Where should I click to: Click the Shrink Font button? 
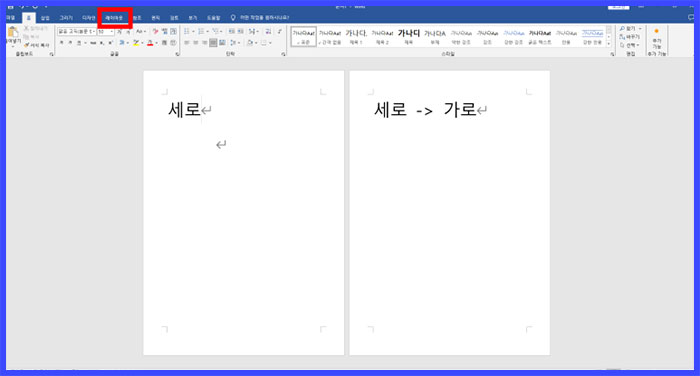[x=128, y=32]
